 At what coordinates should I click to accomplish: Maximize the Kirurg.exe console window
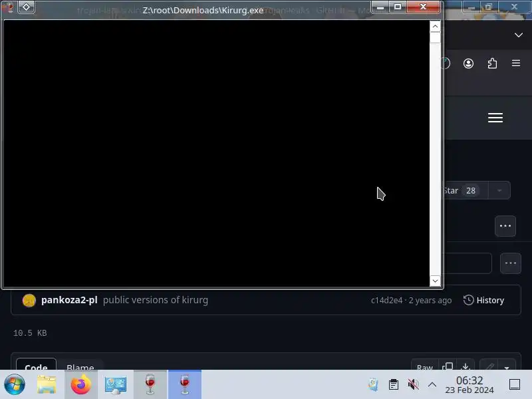tap(398, 7)
